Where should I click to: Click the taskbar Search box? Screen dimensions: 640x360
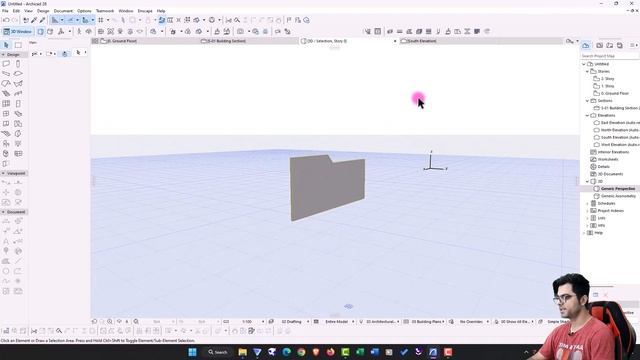218,352
